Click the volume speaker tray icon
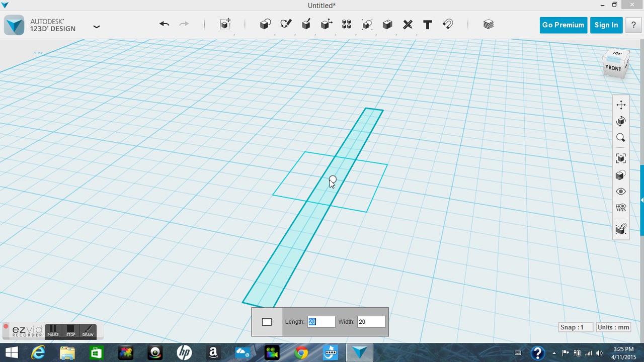The image size is (644, 362). click(599, 353)
